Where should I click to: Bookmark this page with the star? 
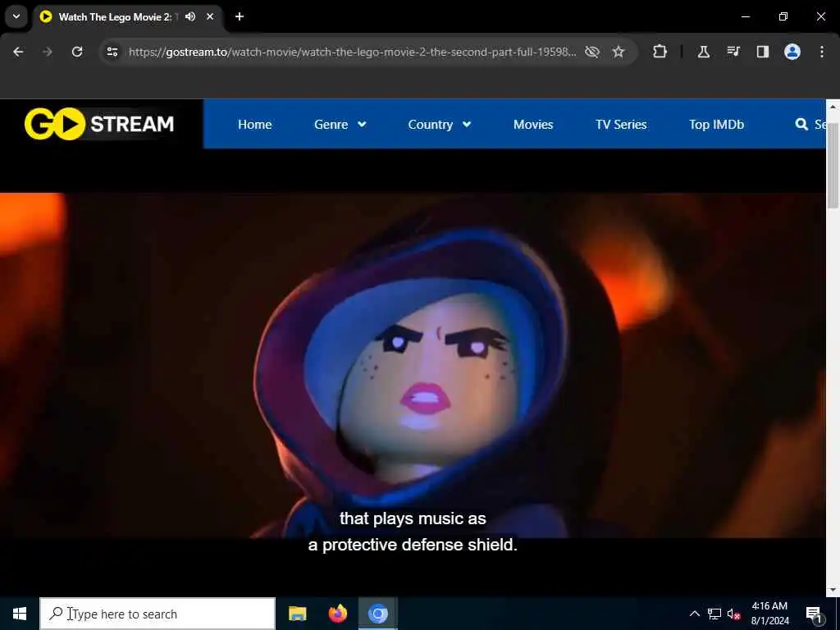coord(619,52)
